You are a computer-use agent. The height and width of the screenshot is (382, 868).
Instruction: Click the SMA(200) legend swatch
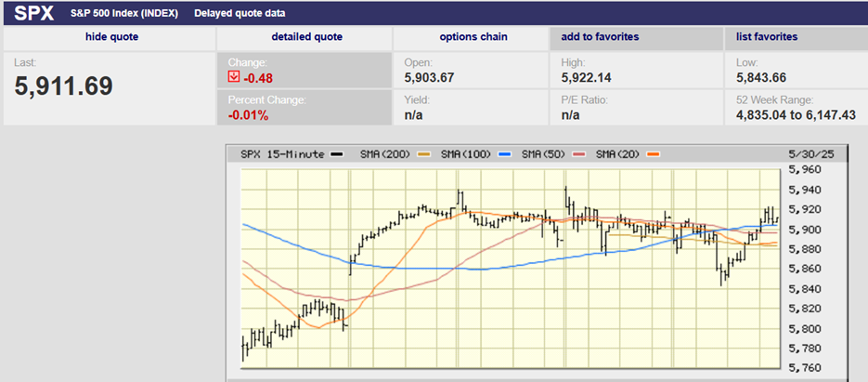pos(424,154)
